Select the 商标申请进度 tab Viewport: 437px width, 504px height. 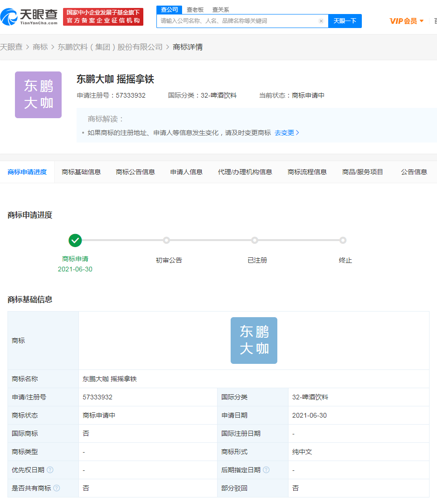[27, 172]
